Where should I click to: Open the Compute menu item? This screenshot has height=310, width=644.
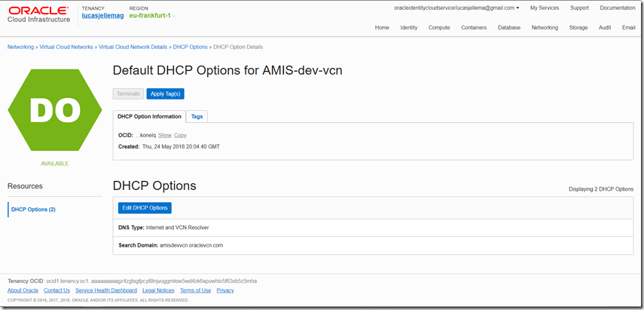pyautogui.click(x=439, y=27)
